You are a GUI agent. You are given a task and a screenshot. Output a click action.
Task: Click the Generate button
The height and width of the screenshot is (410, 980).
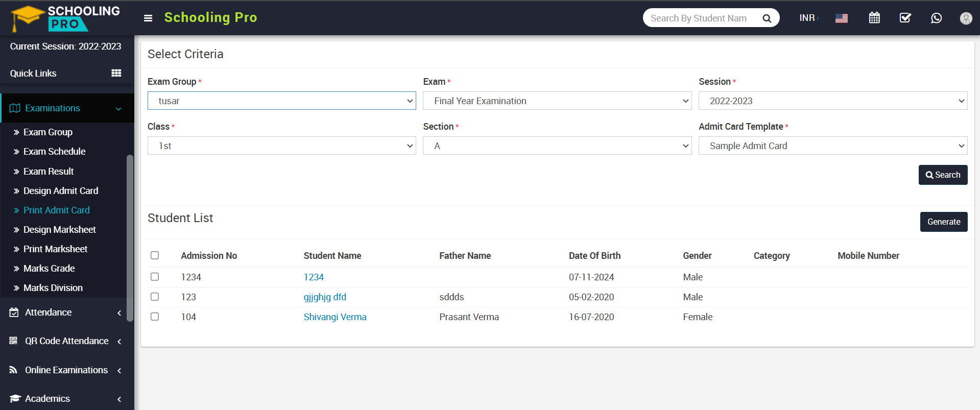(x=944, y=222)
